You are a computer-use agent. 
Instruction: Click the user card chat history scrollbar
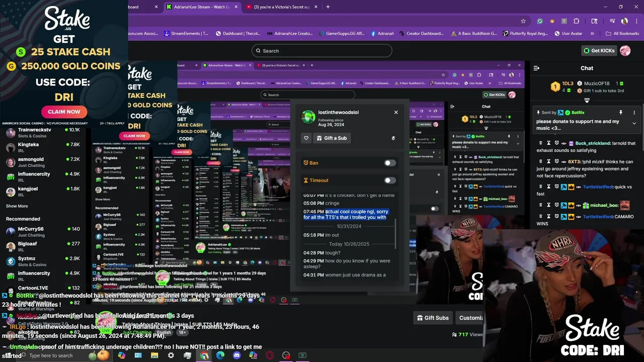click(x=396, y=234)
